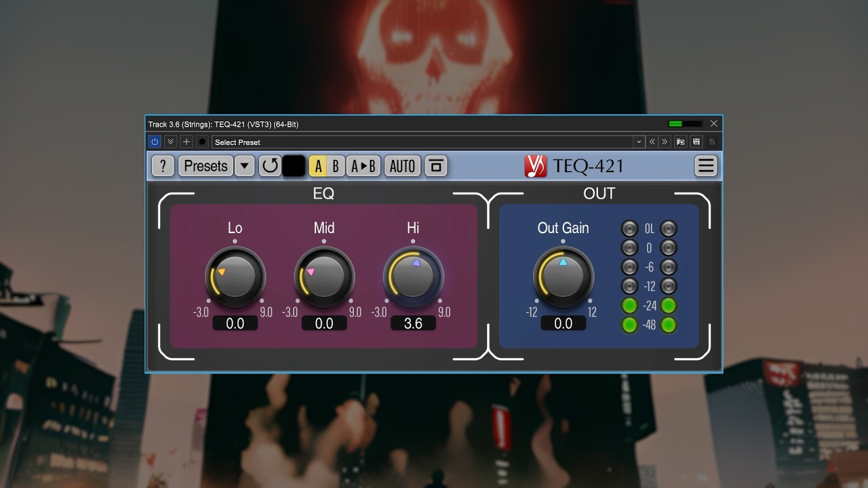This screenshot has height=488, width=868.
Task: Expand the Presets down-arrow menu
Action: [x=244, y=166]
